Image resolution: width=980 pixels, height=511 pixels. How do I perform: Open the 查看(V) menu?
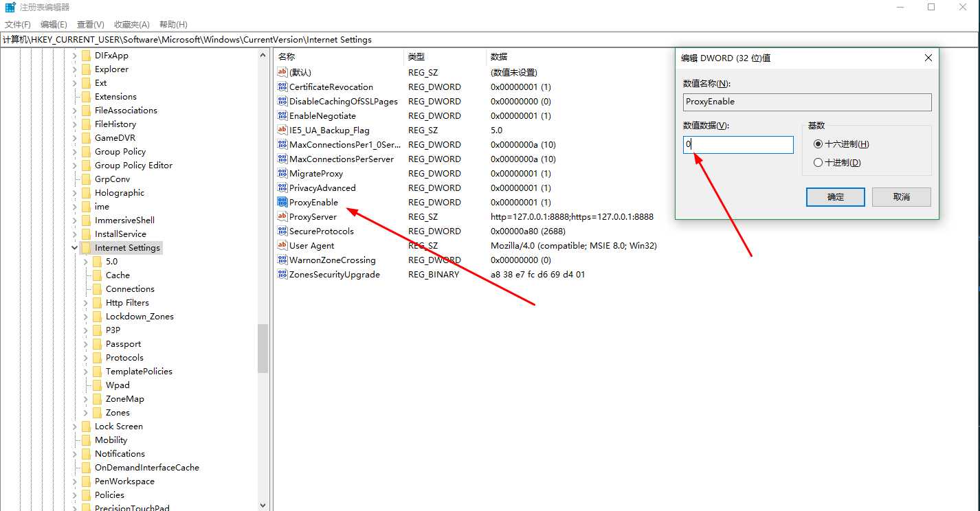(x=91, y=24)
